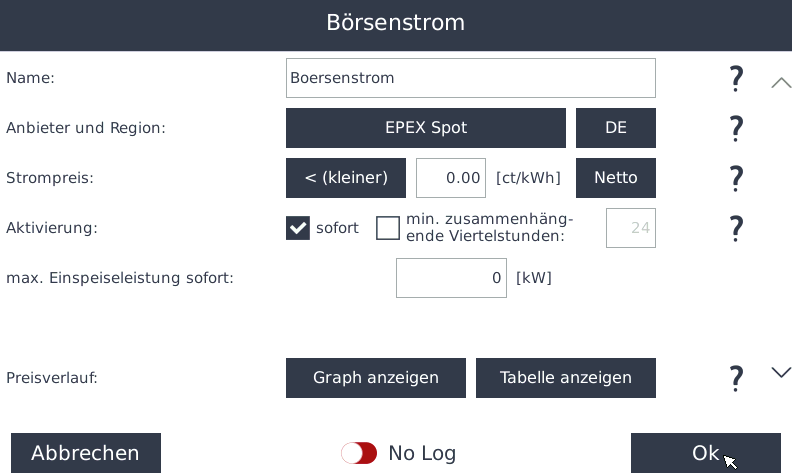Image resolution: width=792 pixels, height=473 pixels.
Task: Change the DE region selection
Action: tap(616, 128)
